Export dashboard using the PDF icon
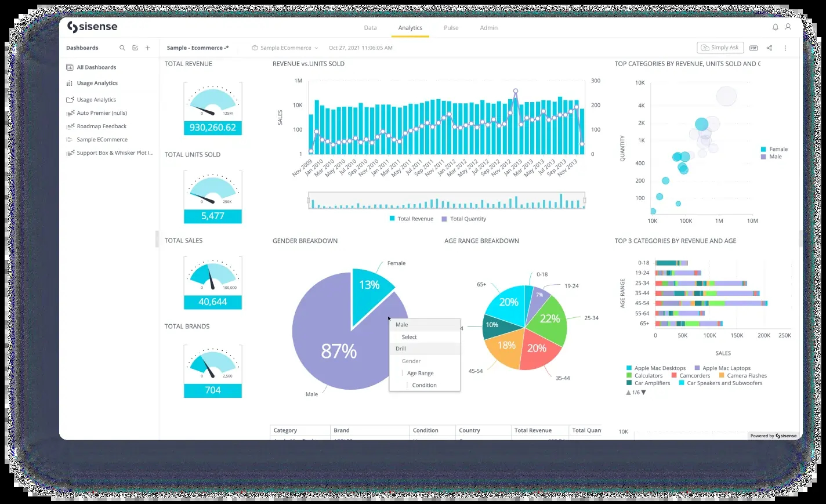 753,48
